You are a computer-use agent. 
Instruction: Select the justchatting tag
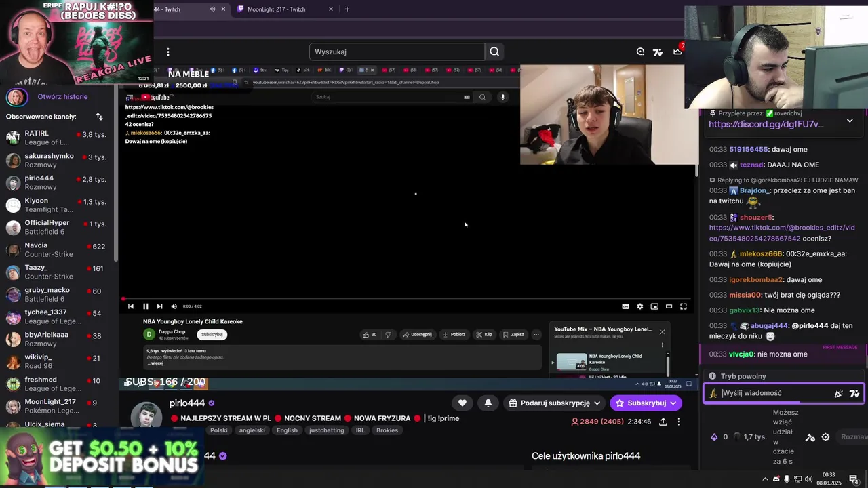327,430
